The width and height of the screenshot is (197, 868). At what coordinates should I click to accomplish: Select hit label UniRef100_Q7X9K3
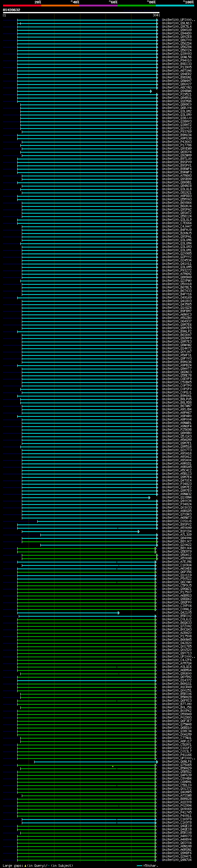point(177,515)
